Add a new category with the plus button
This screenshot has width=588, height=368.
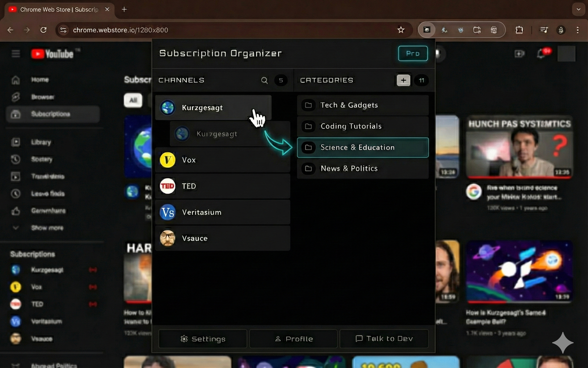coord(403,80)
